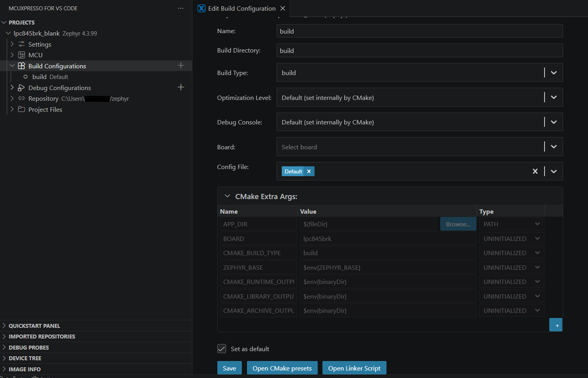The image size is (588, 378).
Task: Add a new CMake extra argument row
Action: (x=556, y=325)
